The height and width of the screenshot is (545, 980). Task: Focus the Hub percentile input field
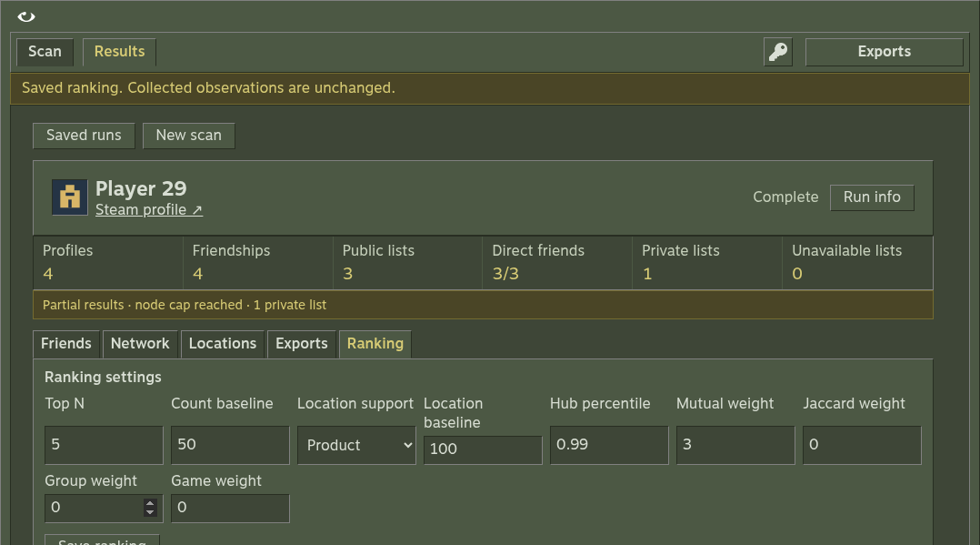609,445
